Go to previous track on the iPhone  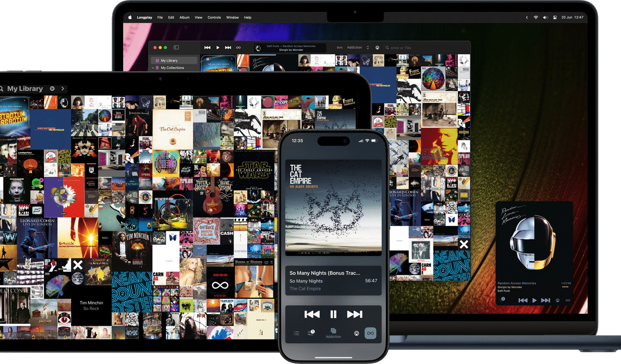coord(312,314)
